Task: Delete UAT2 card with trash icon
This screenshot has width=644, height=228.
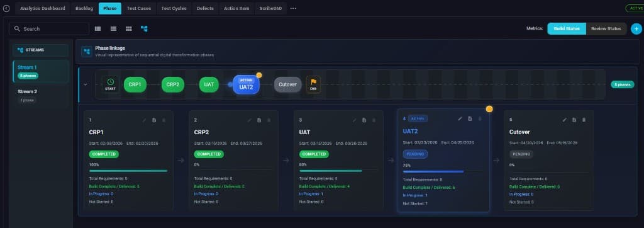Action: pos(480,118)
